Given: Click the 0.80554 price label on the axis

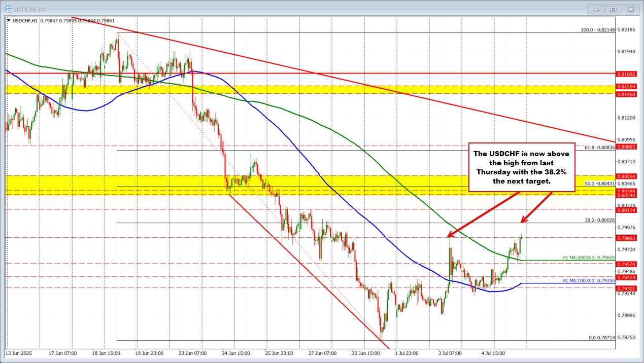Looking at the screenshot, I should tap(627, 176).
